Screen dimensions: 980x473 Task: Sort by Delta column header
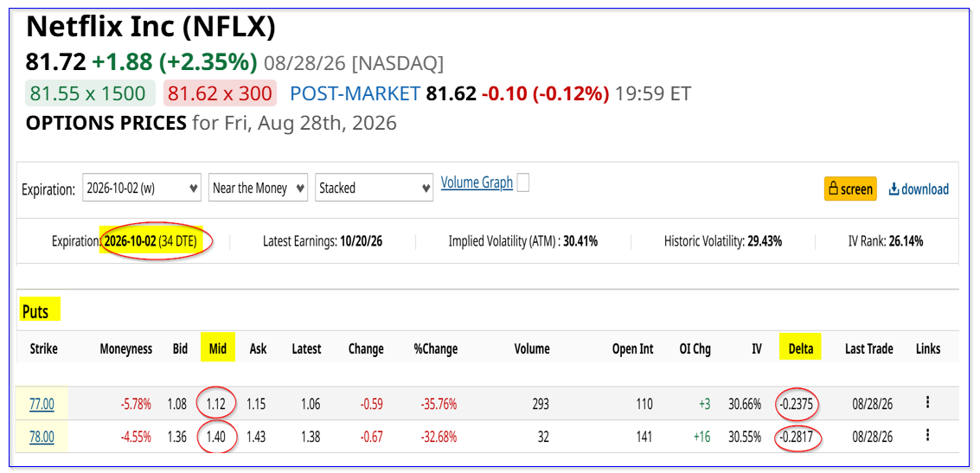pos(801,348)
